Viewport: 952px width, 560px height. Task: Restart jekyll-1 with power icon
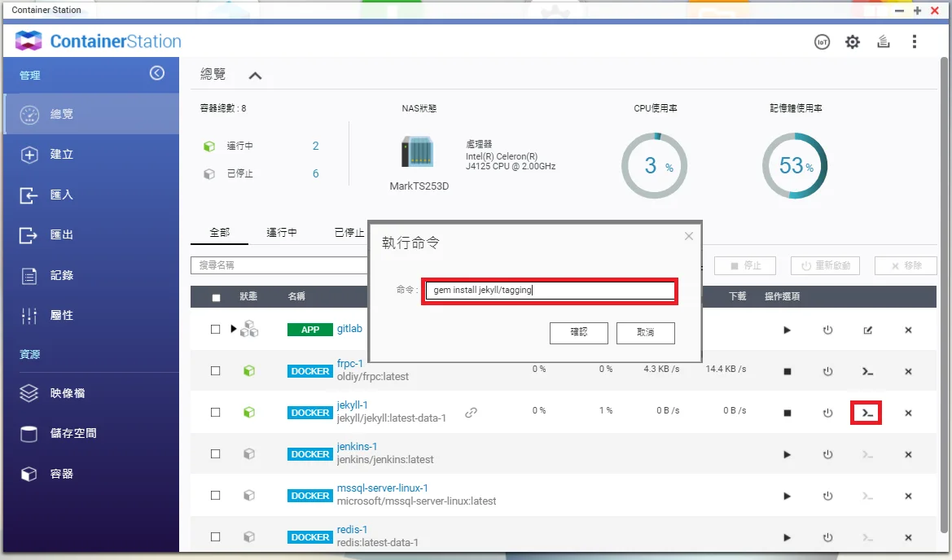[x=827, y=413]
